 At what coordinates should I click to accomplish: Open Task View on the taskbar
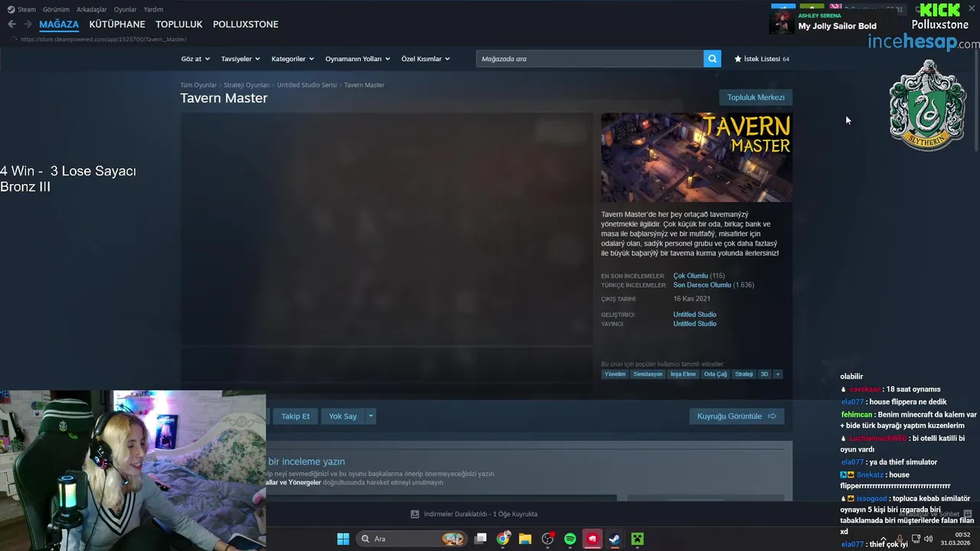[x=481, y=539]
